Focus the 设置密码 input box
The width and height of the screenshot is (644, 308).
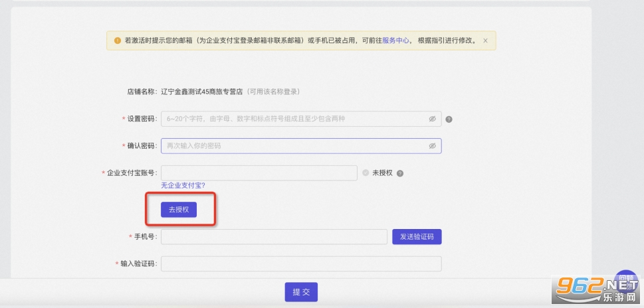[292, 119]
